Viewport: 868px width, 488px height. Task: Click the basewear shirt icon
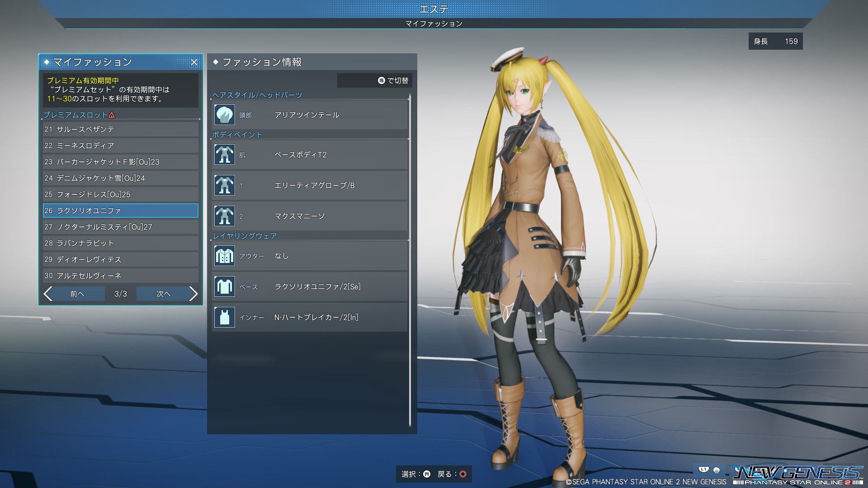tap(224, 286)
